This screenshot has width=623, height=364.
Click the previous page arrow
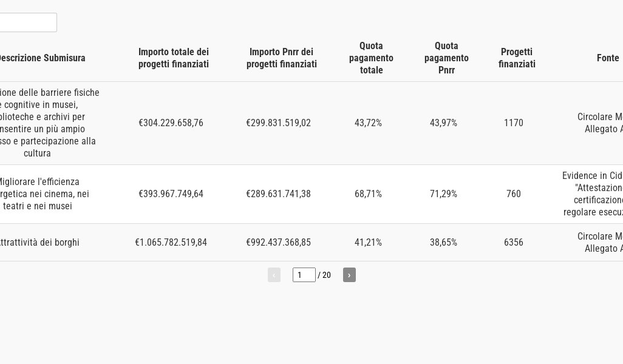pos(274,275)
